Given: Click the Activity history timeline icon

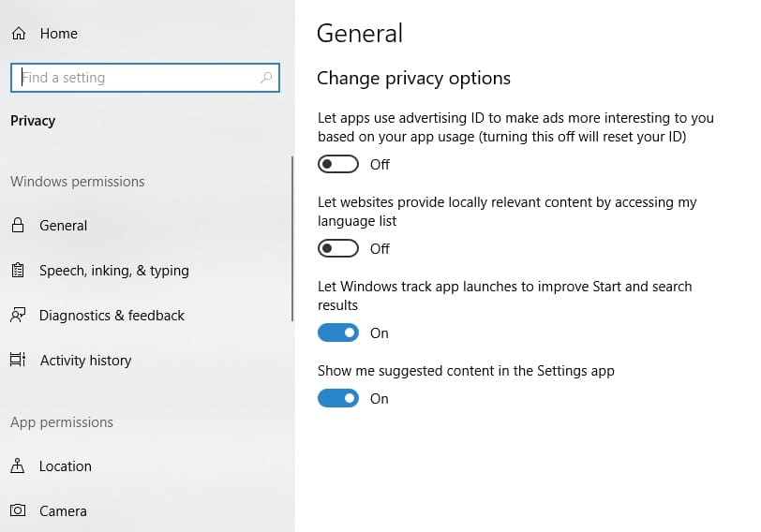Looking at the screenshot, I should [x=18, y=360].
